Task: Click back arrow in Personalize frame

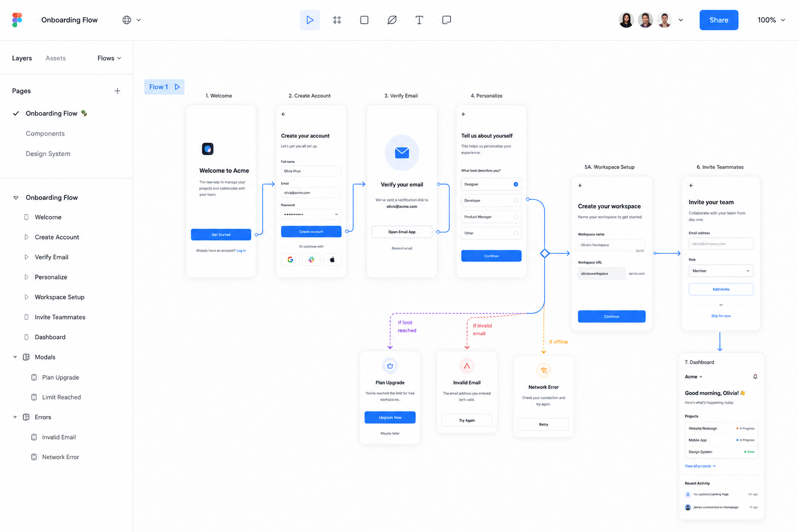Action: [x=463, y=114]
